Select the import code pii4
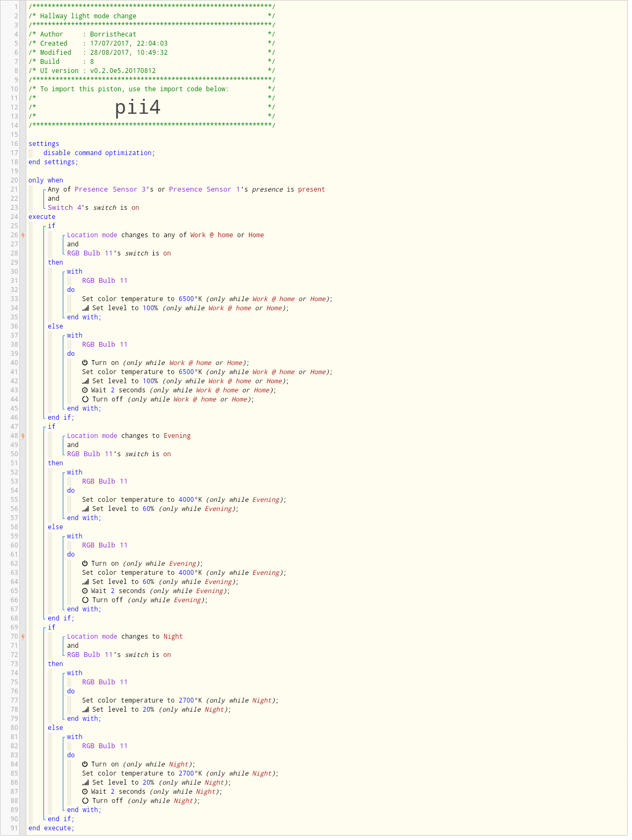Image resolution: width=632 pixels, height=840 pixels. click(138, 107)
